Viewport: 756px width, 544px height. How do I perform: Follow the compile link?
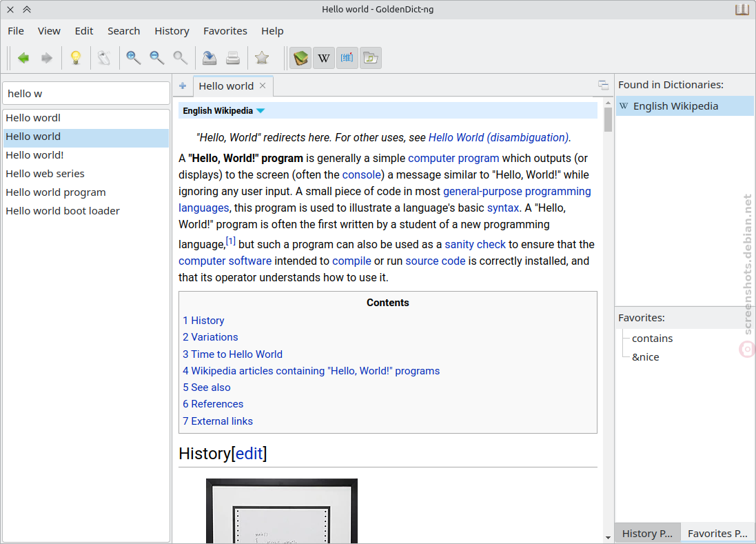point(351,261)
